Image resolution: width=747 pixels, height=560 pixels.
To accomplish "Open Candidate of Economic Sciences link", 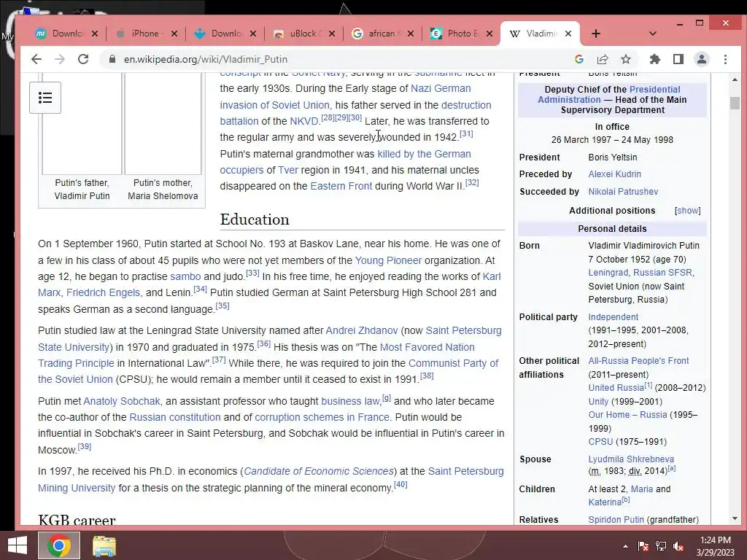I will pyautogui.click(x=319, y=472).
